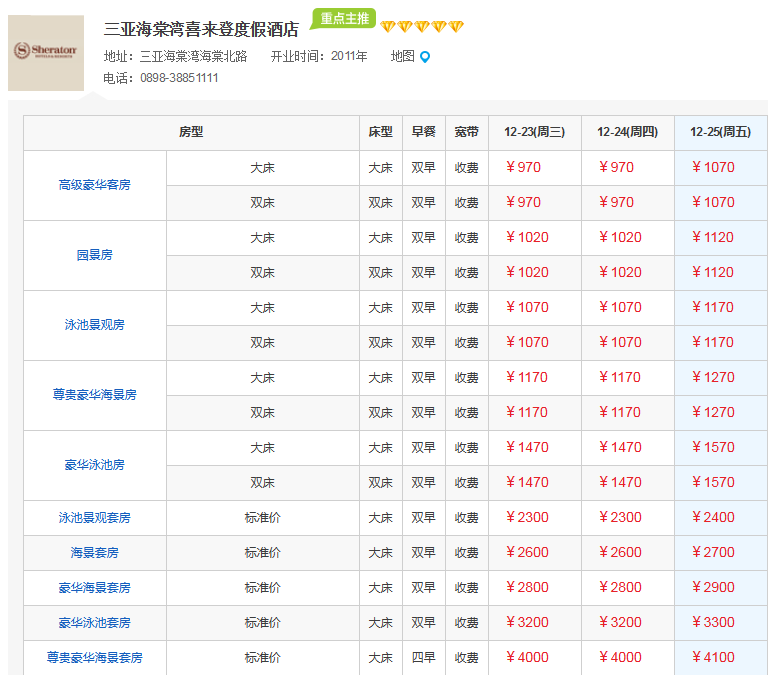Click the 豪华泳池房 room type link
This screenshot has width=768, height=675.
(95, 465)
